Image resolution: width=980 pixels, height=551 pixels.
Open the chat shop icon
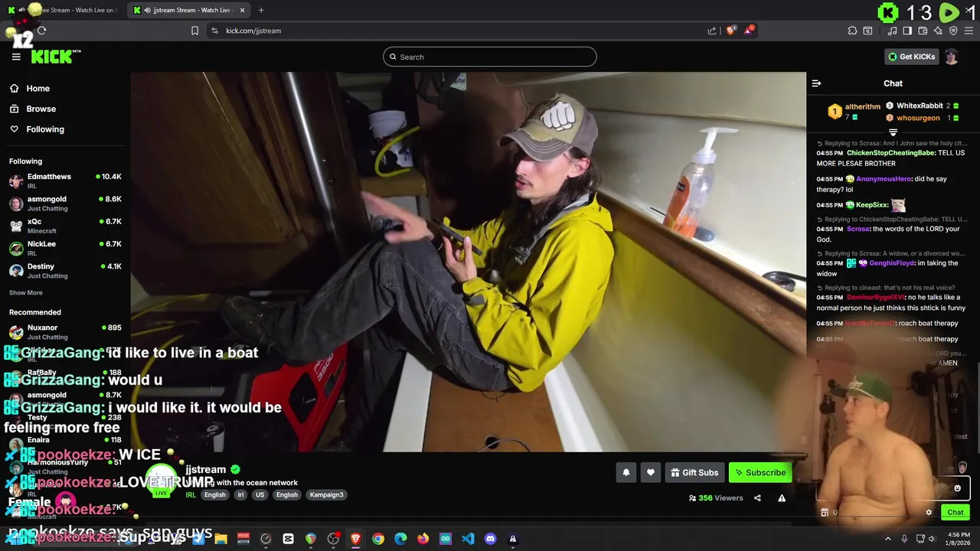[x=825, y=513]
